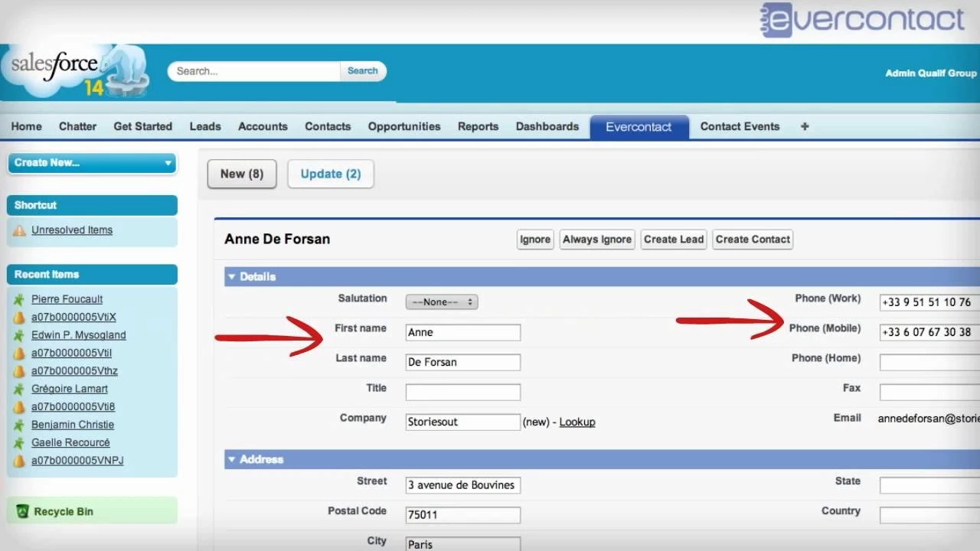This screenshot has height=551, width=980.
Task: Click the icon beside a07b0000005VtiX
Action: pyautogui.click(x=19, y=317)
